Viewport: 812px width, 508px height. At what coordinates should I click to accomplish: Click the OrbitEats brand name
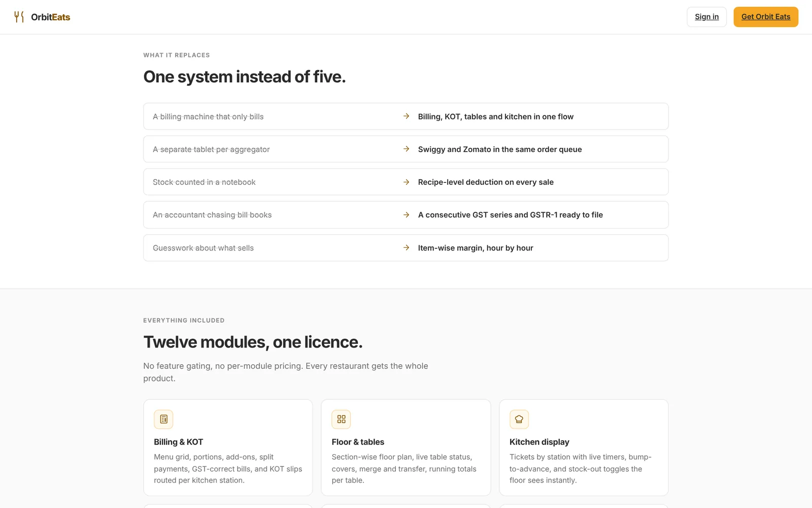(51, 17)
